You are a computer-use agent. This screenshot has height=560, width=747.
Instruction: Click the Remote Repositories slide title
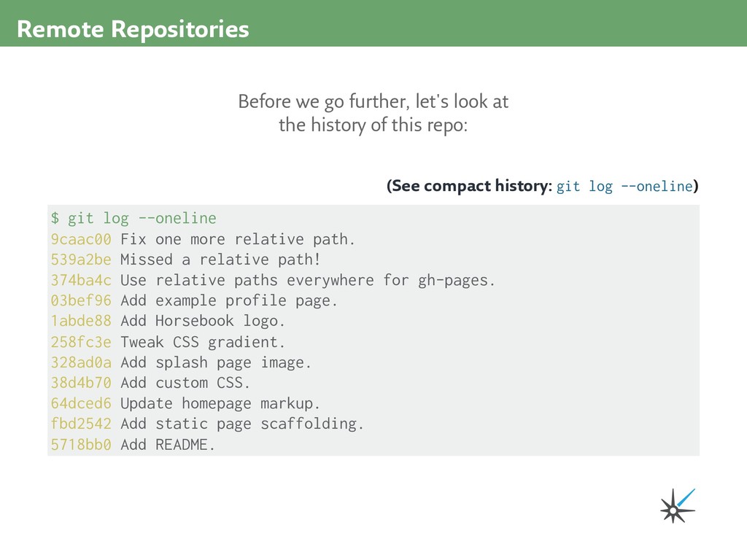click(x=133, y=29)
